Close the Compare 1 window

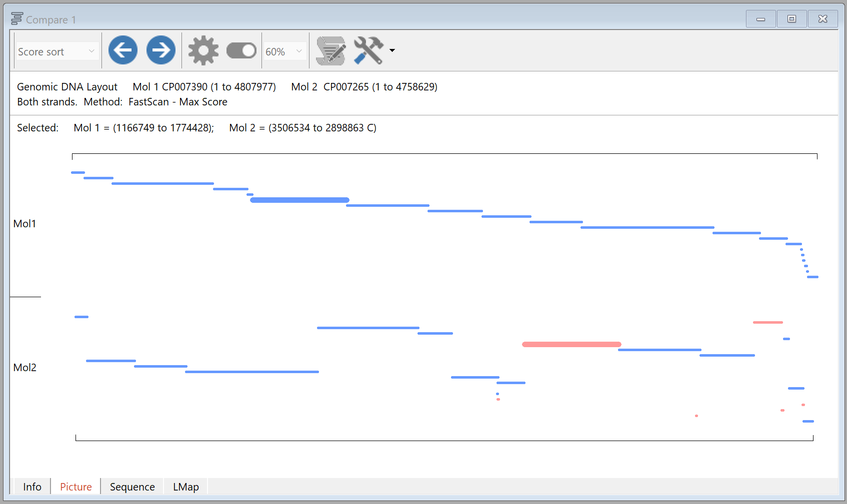(x=822, y=19)
